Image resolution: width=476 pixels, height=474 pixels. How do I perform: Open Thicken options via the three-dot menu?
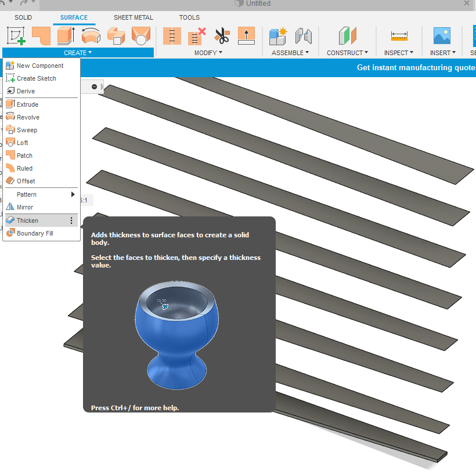[71, 220]
